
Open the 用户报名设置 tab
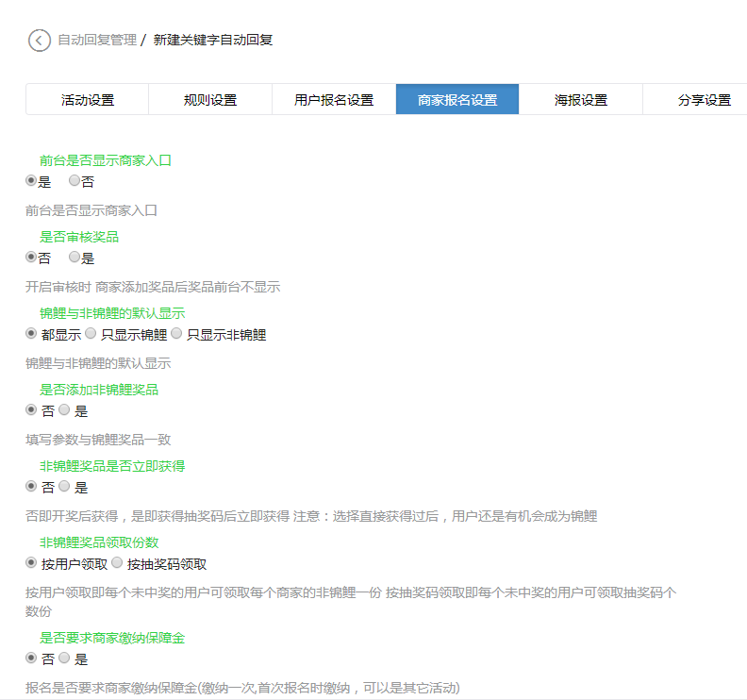[x=334, y=100]
